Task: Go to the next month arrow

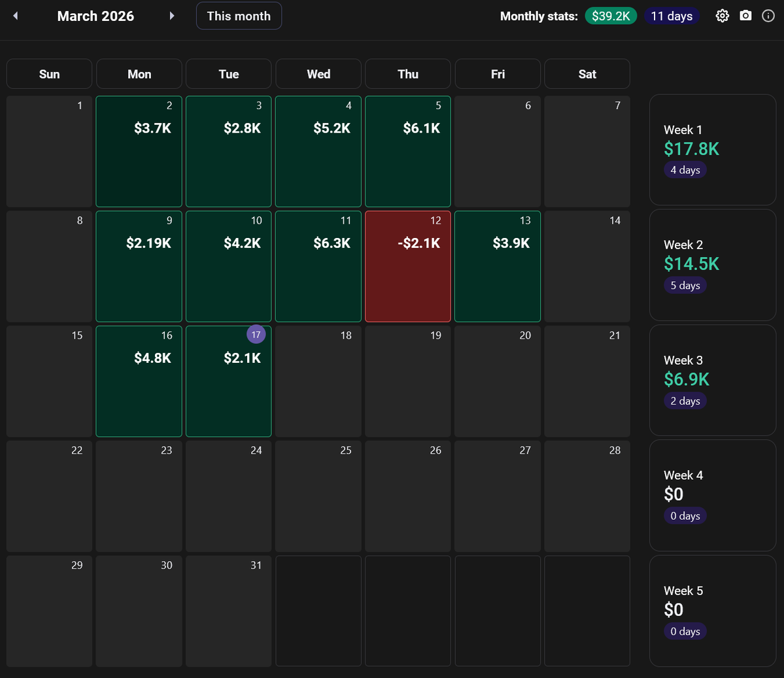Action: 172,16
